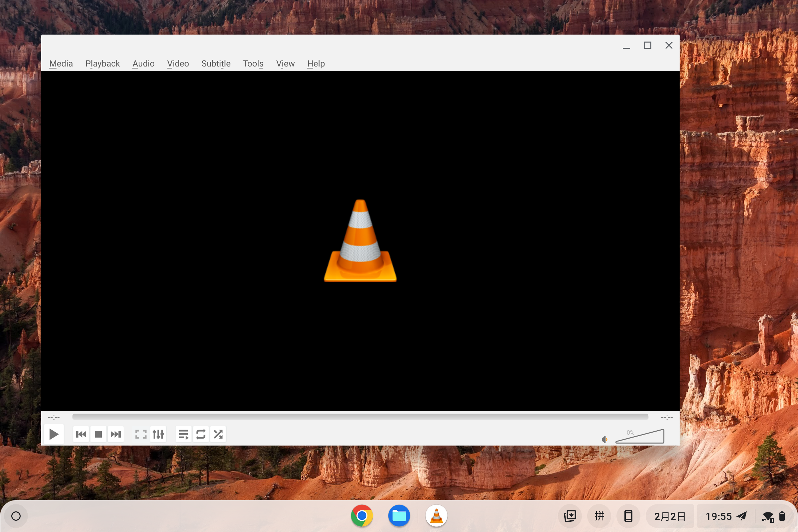Open the Media menu

[61, 64]
